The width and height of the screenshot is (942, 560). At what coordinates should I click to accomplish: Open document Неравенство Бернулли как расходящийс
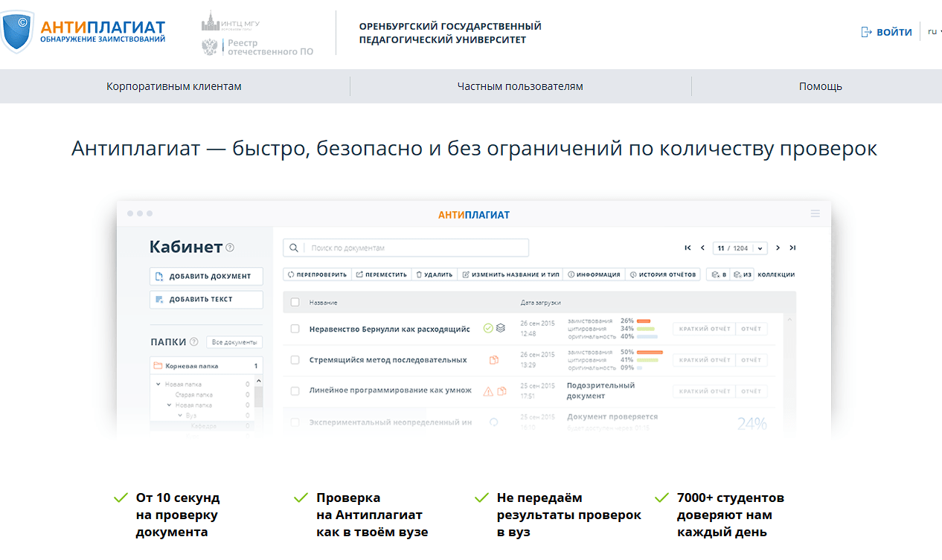390,329
